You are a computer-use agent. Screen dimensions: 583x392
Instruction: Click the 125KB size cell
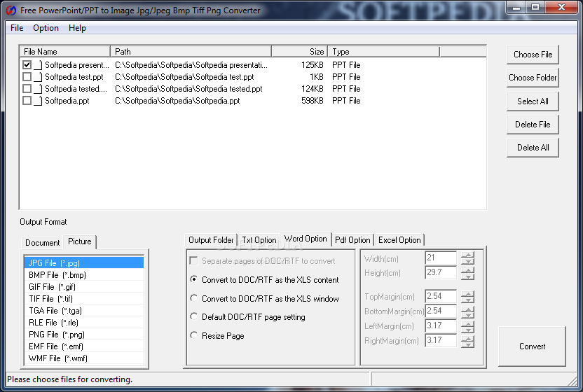[313, 65]
